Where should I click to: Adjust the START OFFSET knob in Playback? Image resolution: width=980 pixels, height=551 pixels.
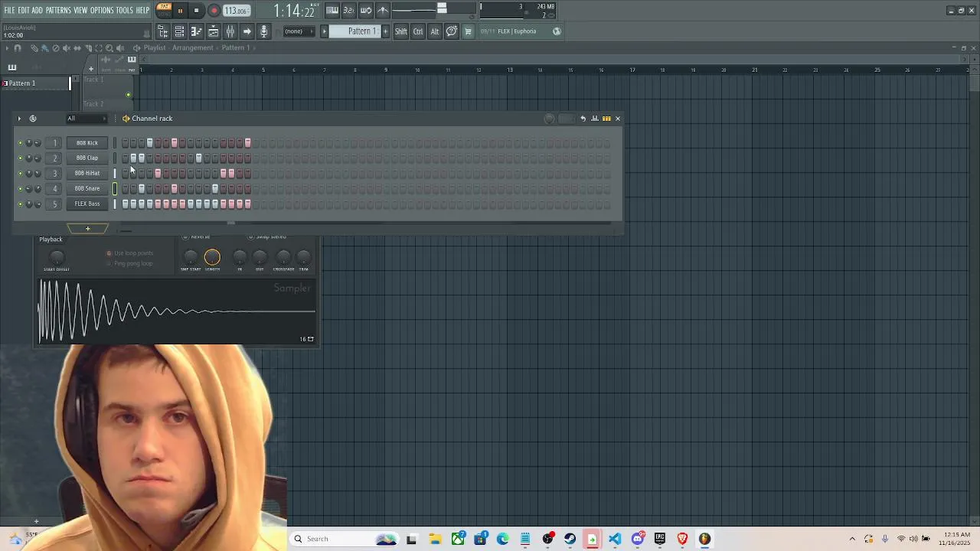(57, 257)
